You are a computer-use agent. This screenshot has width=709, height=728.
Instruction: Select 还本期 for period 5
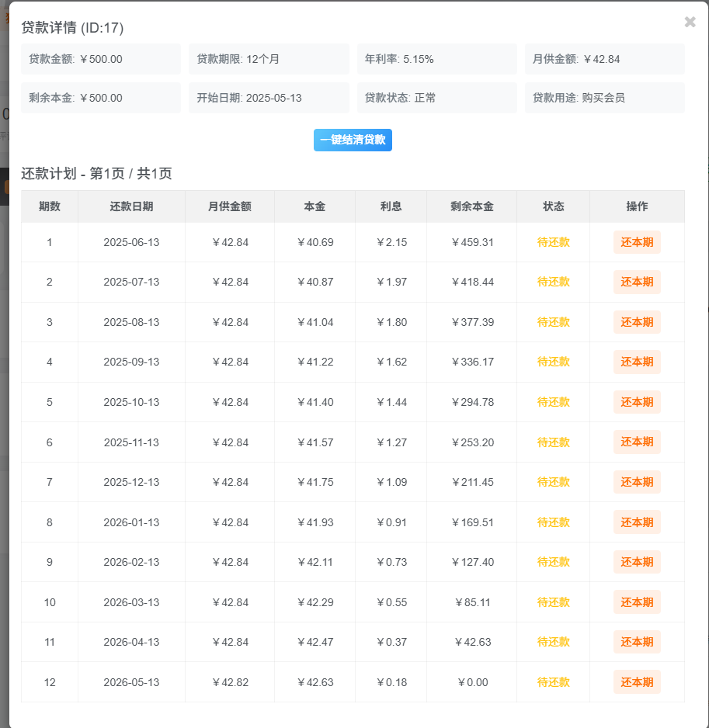click(637, 402)
